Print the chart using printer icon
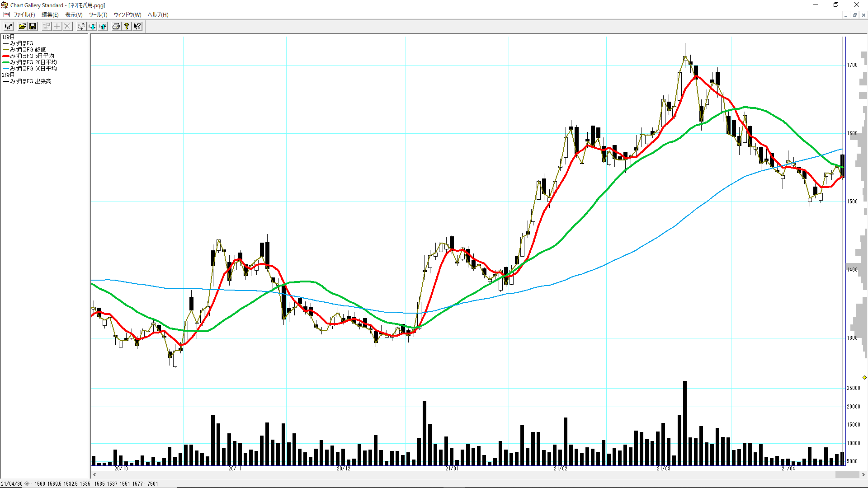 tap(116, 26)
